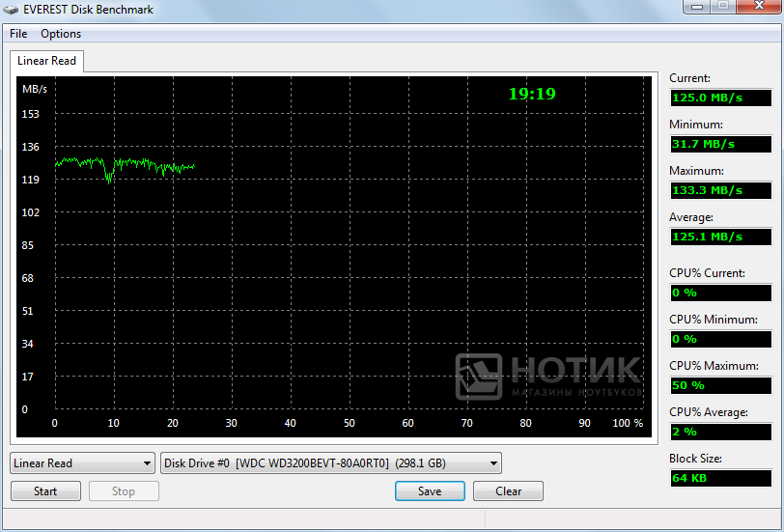The height and width of the screenshot is (532, 784).
Task: Maximize the EVEREST Disk Benchmark window
Action: click(x=723, y=7)
